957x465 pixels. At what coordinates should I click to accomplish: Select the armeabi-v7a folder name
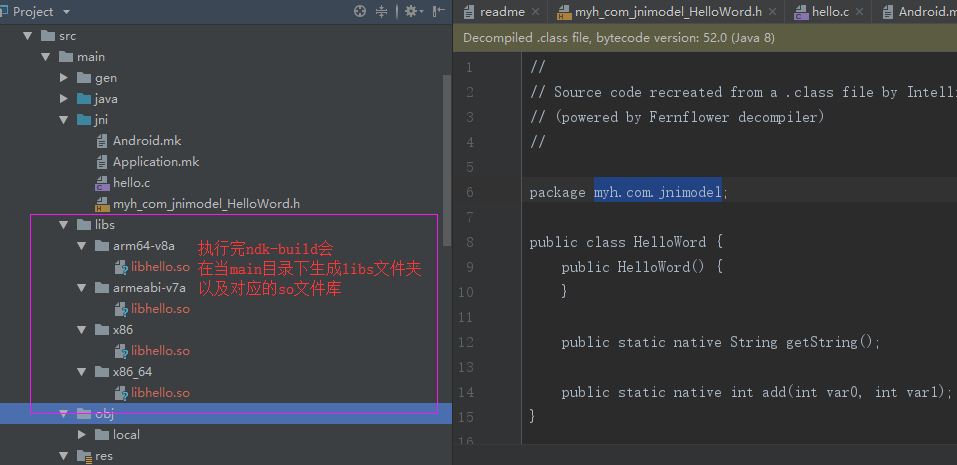click(x=149, y=287)
